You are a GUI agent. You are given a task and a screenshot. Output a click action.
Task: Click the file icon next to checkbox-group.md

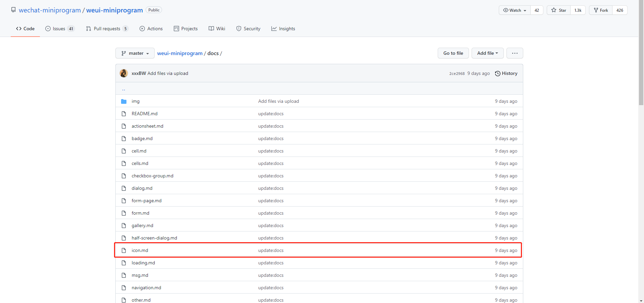click(x=124, y=176)
